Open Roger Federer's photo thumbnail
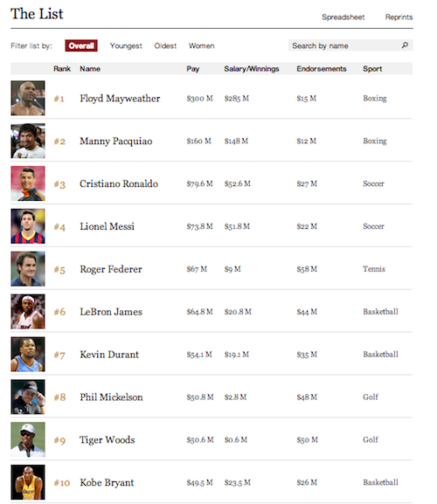437x504 pixels. tap(28, 269)
